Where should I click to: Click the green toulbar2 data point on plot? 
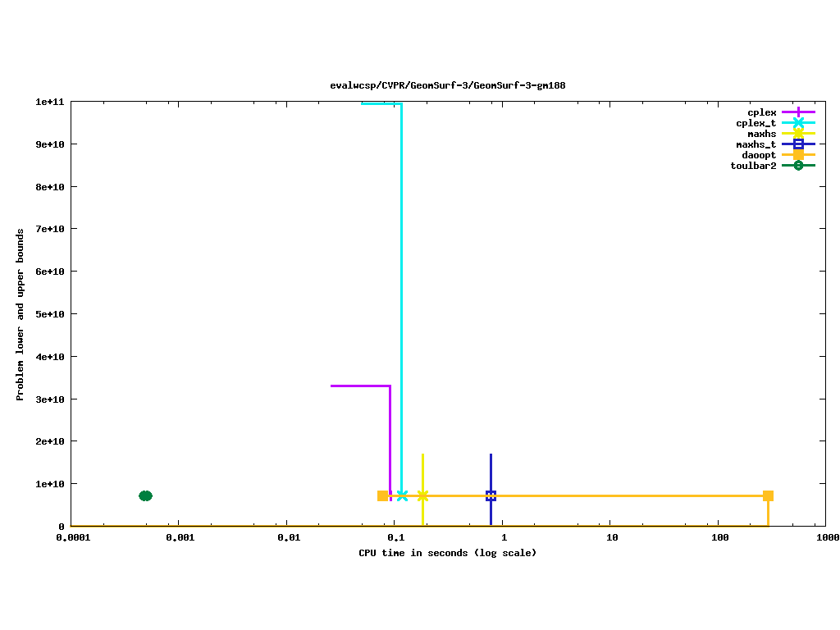pyautogui.click(x=145, y=495)
